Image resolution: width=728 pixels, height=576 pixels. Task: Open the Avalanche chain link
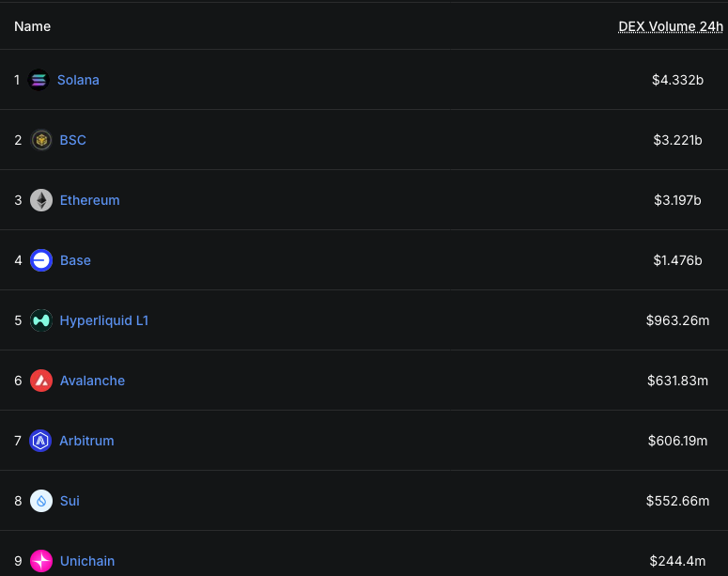[92, 381]
